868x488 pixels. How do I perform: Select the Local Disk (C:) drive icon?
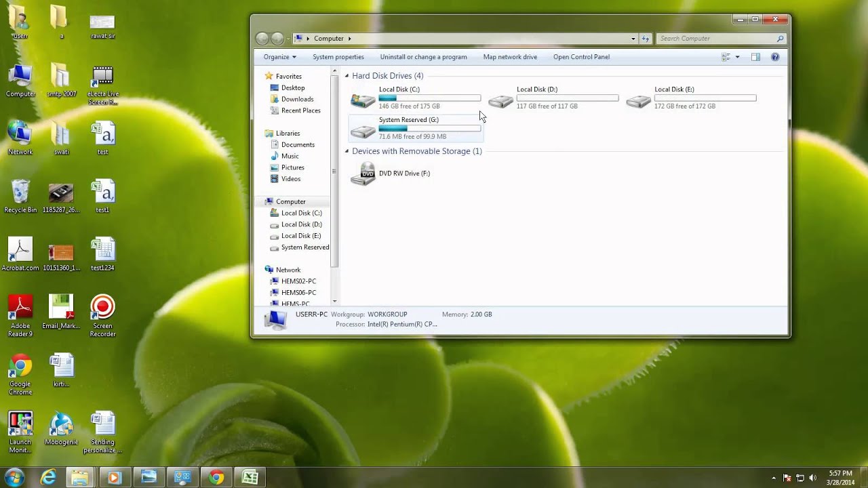point(363,100)
